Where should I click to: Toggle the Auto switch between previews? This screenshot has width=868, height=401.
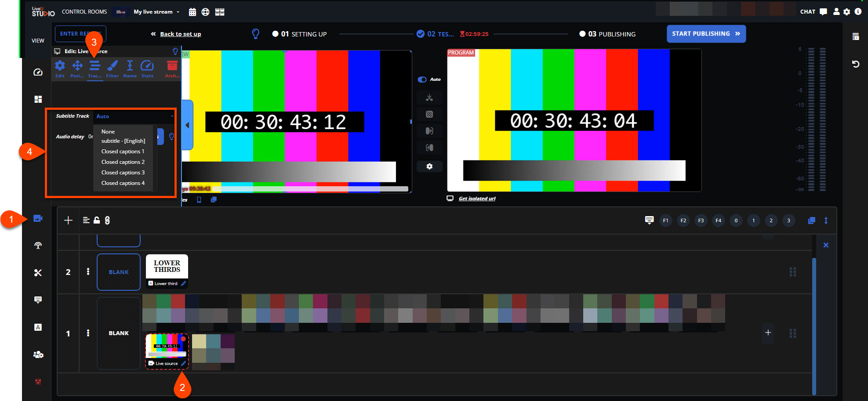click(x=422, y=79)
